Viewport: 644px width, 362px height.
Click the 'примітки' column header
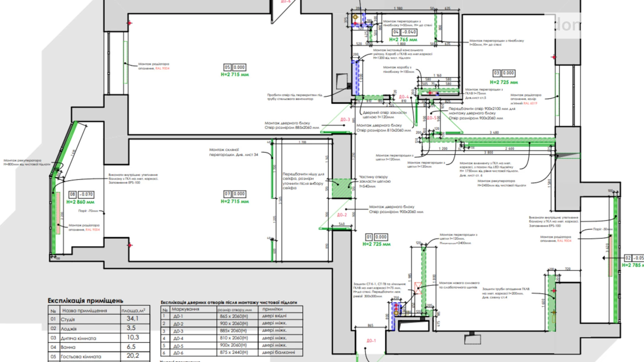[272, 309]
